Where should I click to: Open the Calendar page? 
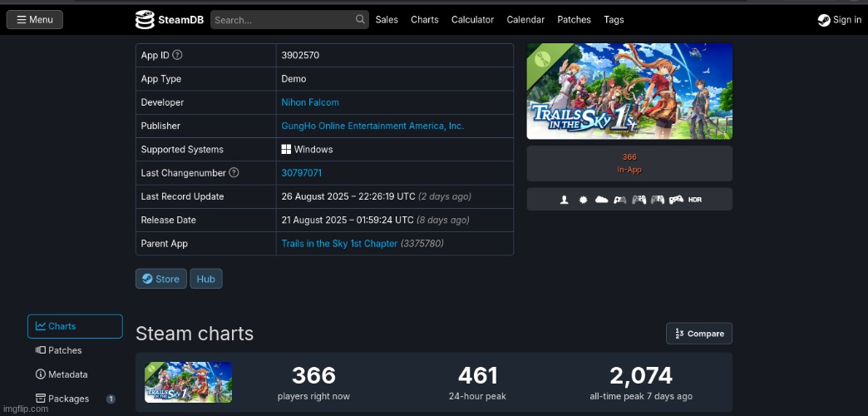tap(525, 19)
